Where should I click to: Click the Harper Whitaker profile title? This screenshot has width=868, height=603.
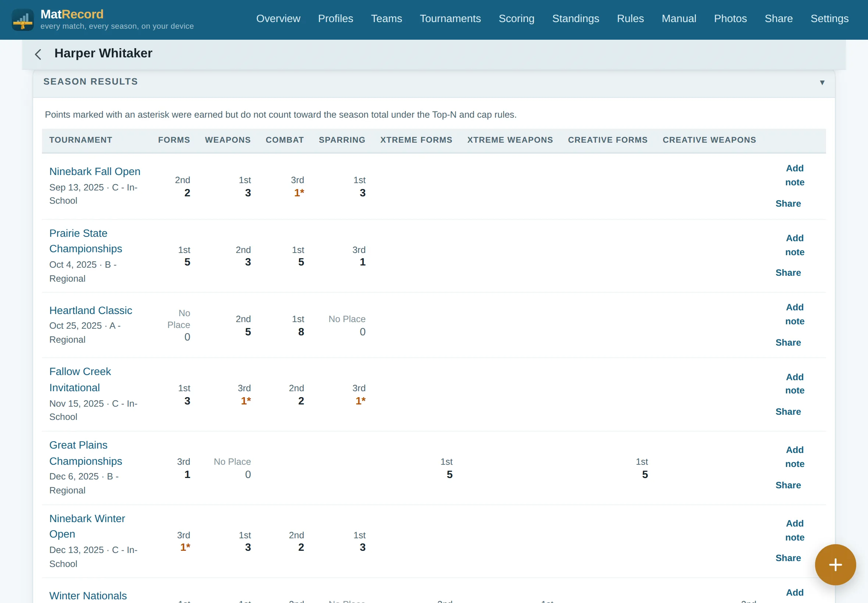click(x=103, y=53)
